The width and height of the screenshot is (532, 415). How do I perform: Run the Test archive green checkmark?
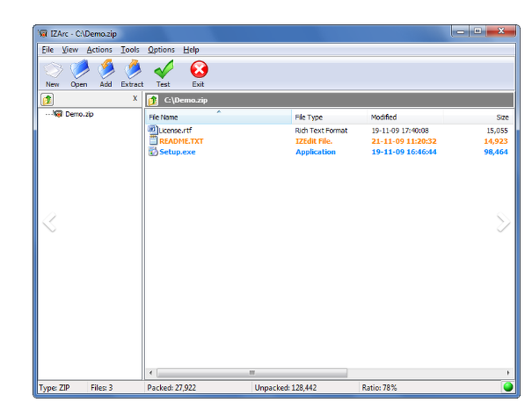[163, 69]
